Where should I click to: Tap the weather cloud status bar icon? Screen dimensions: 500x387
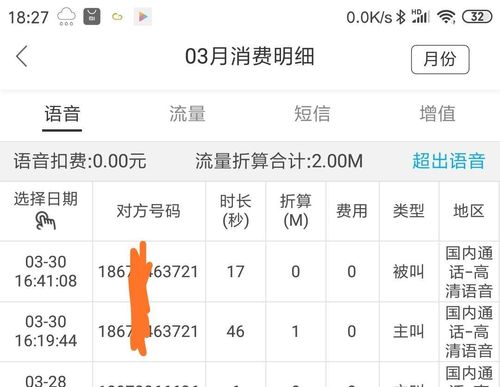click(x=66, y=16)
